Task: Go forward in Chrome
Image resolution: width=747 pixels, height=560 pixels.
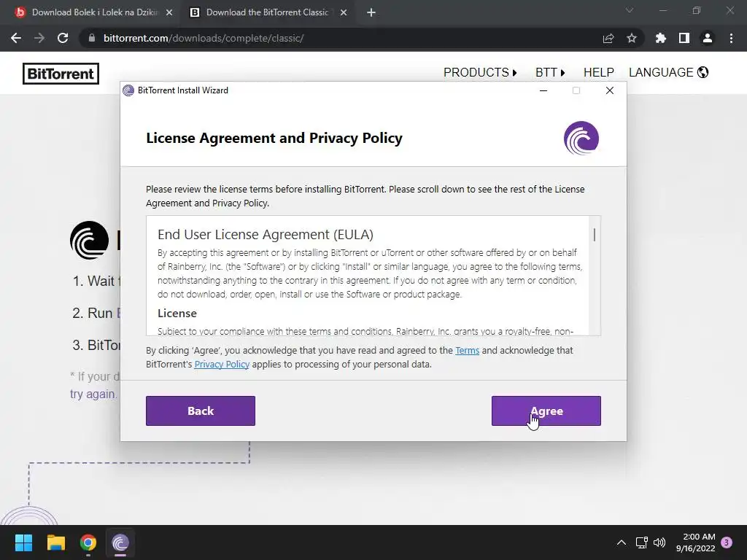Action: click(39, 38)
